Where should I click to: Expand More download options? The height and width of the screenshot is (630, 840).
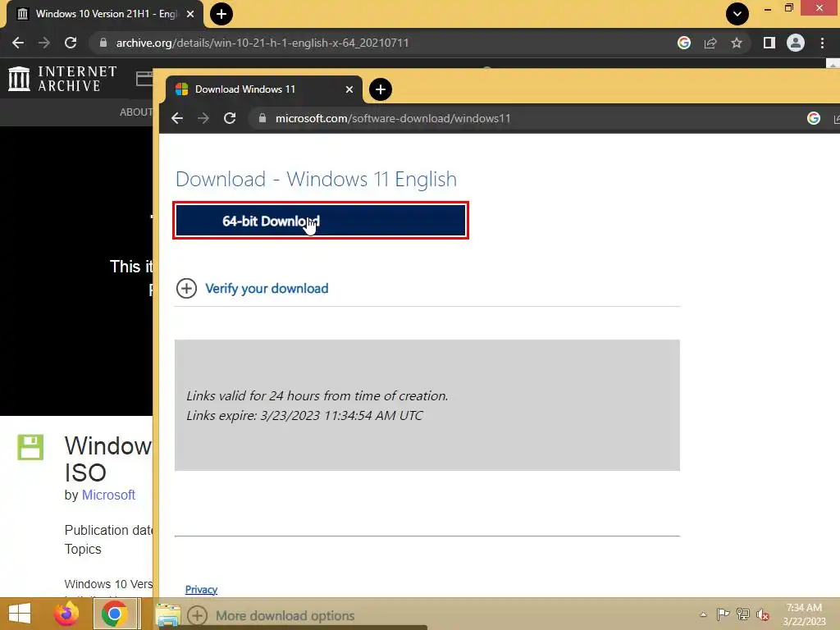point(197,615)
